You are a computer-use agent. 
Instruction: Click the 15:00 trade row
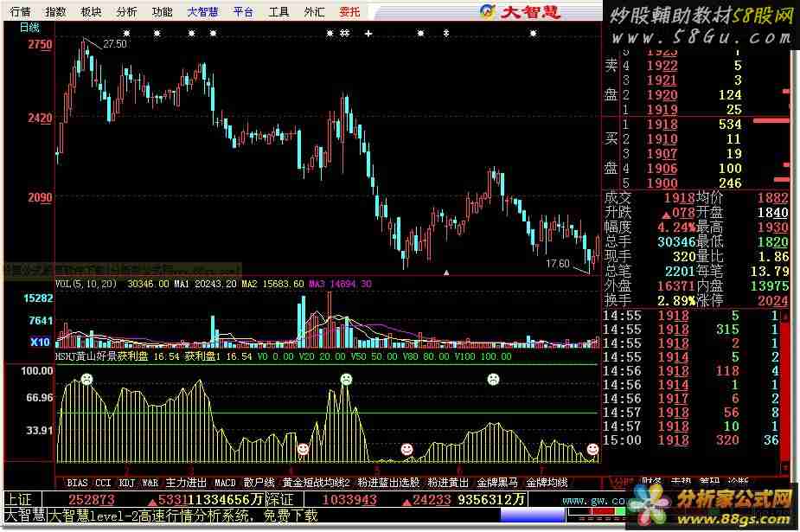tap(692, 440)
